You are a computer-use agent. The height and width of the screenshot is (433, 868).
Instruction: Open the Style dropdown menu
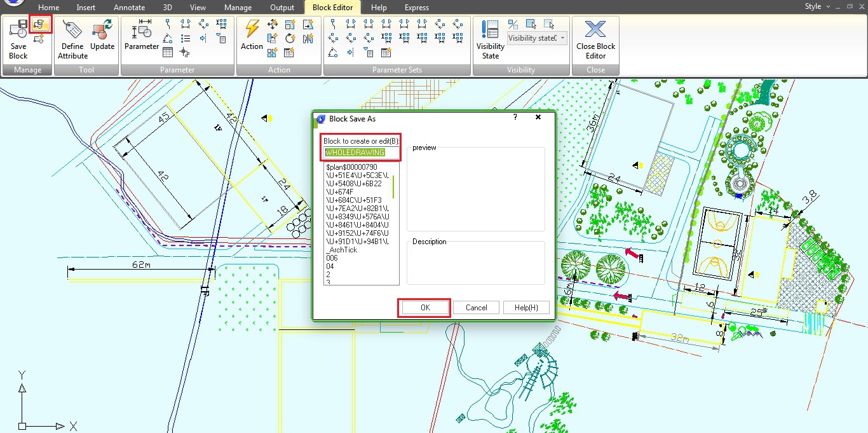coord(817,6)
